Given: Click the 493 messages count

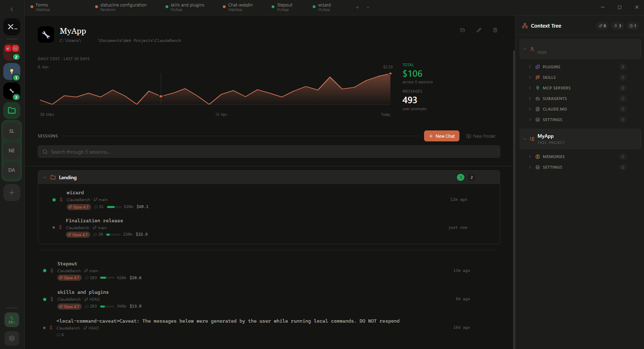Looking at the screenshot, I should point(410,100).
